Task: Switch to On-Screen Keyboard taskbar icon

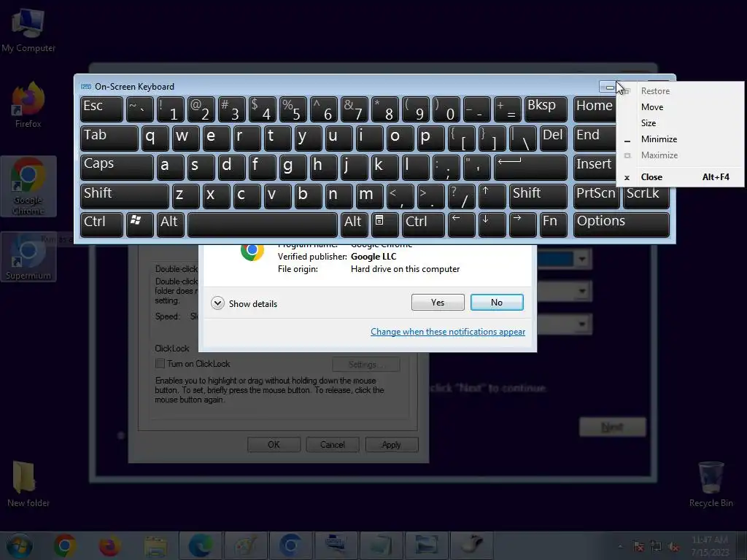Action: (x=336, y=545)
